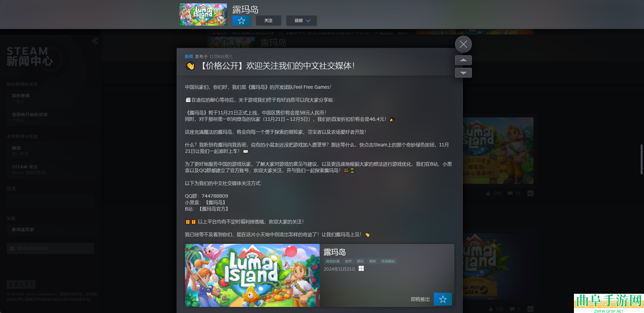The width and height of the screenshot is (644, 313).
Task: Click the 冒险 tag
Action: tap(373, 261)
